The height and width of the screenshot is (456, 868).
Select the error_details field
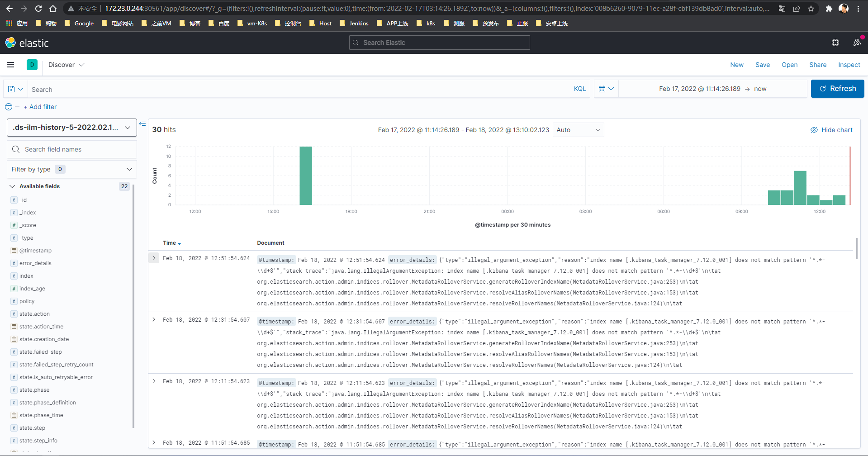(35, 263)
